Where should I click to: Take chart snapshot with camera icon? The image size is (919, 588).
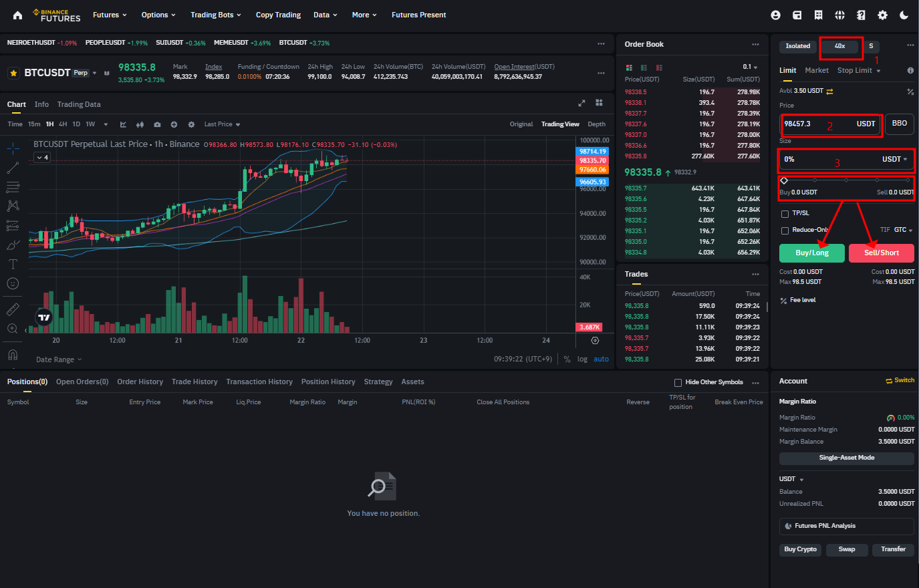157,124
